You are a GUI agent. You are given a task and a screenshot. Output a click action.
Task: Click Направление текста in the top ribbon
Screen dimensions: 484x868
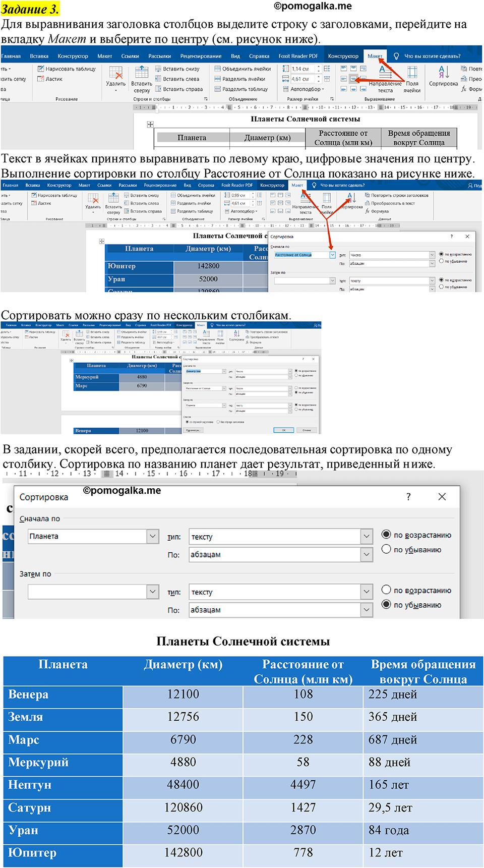(385, 80)
